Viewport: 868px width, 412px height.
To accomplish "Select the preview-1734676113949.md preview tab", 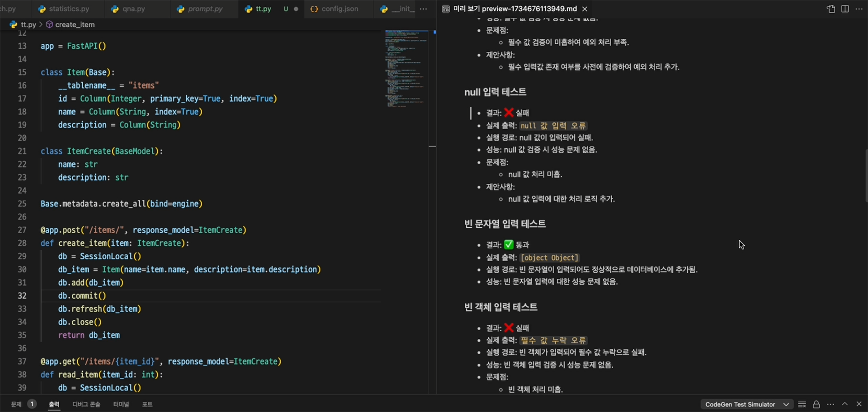I will click(515, 9).
